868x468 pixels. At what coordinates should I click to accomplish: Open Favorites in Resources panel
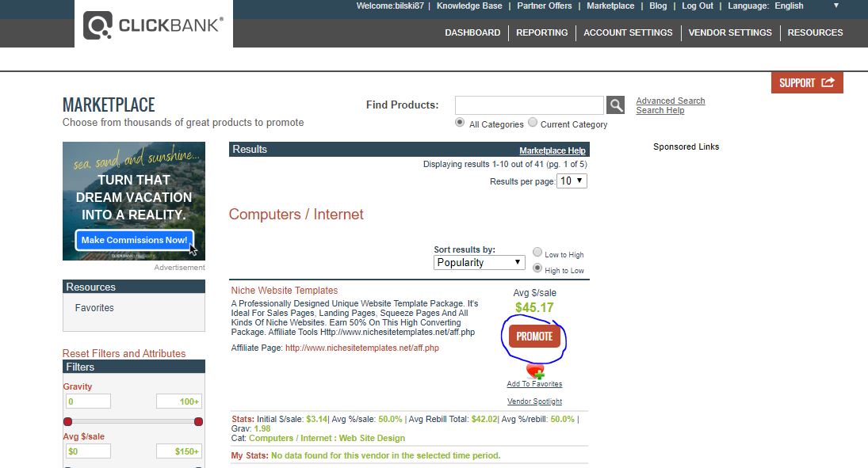point(94,307)
